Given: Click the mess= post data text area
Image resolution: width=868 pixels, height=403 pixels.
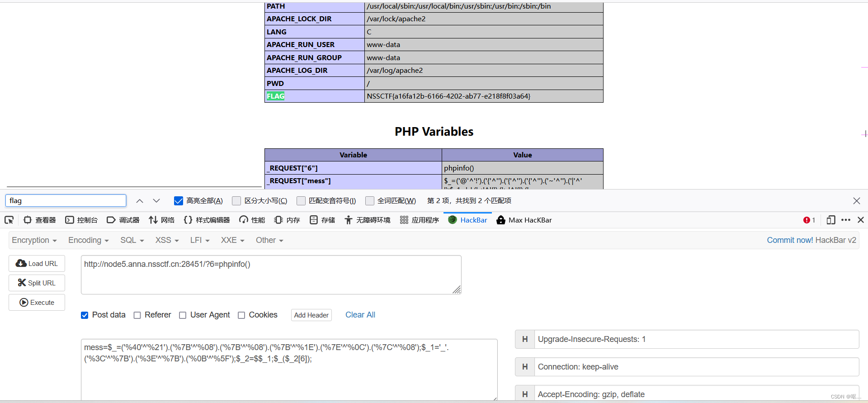Looking at the screenshot, I should pos(289,370).
